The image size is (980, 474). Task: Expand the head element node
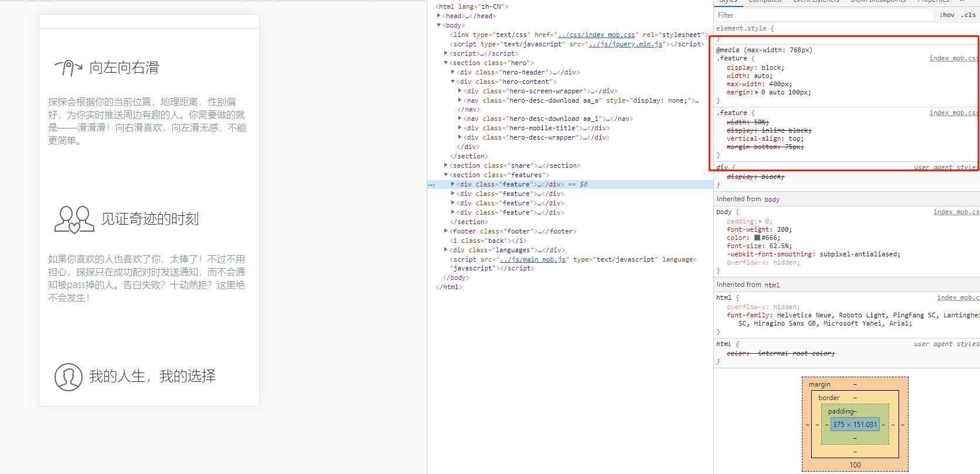point(439,16)
